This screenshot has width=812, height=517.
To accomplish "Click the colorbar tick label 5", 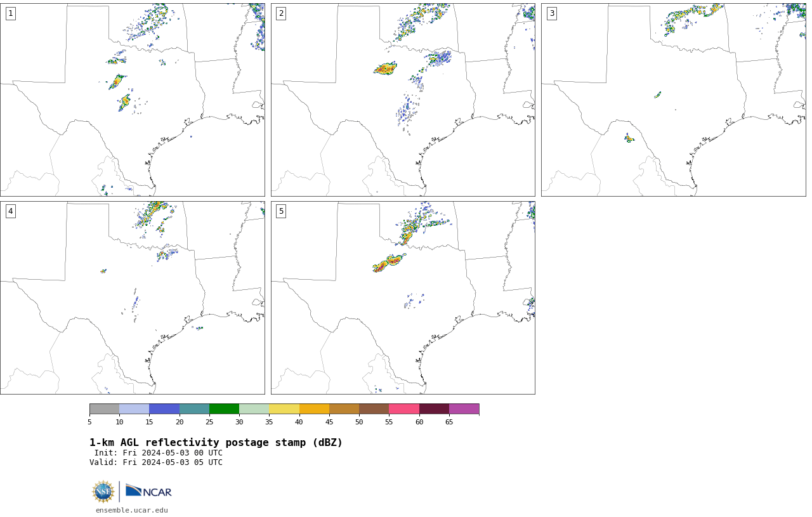I will (89, 422).
